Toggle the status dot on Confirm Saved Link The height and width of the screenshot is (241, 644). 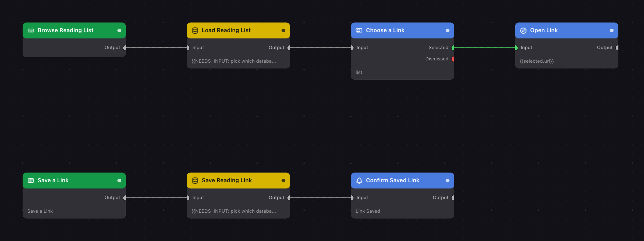tap(447, 181)
